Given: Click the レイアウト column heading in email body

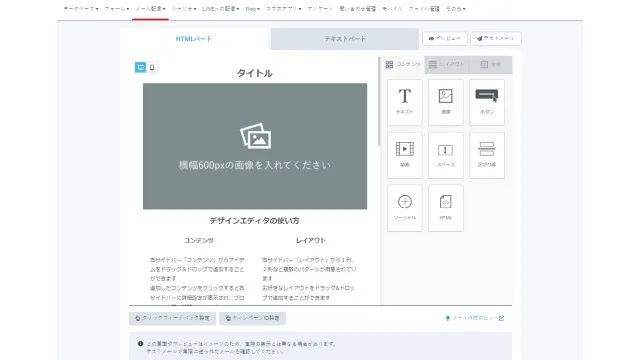Looking at the screenshot, I should (311, 240).
